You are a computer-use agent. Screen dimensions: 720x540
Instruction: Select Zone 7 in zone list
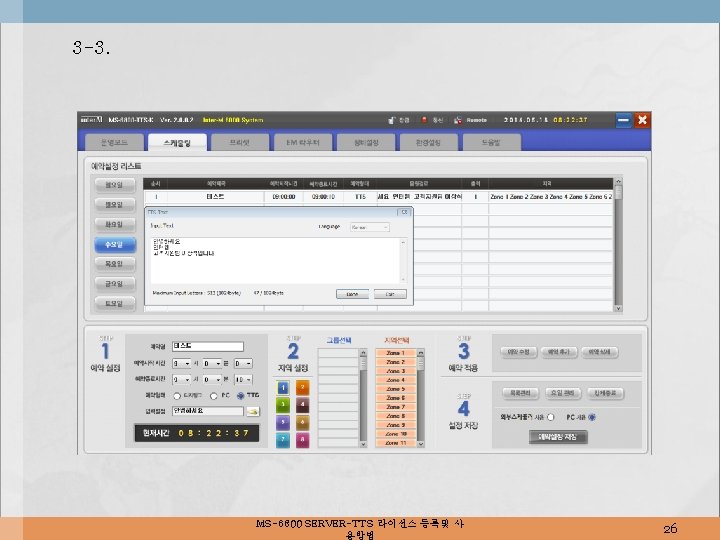396,407
